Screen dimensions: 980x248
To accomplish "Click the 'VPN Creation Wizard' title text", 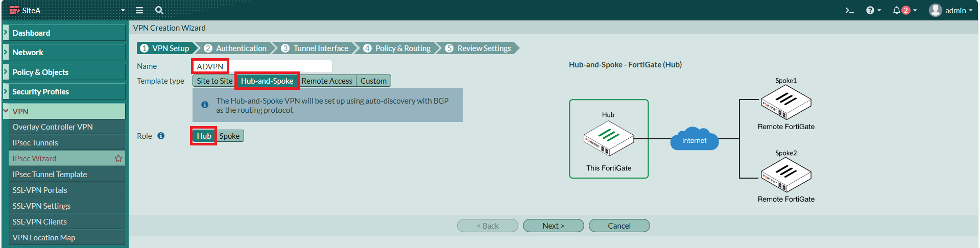I will point(170,28).
